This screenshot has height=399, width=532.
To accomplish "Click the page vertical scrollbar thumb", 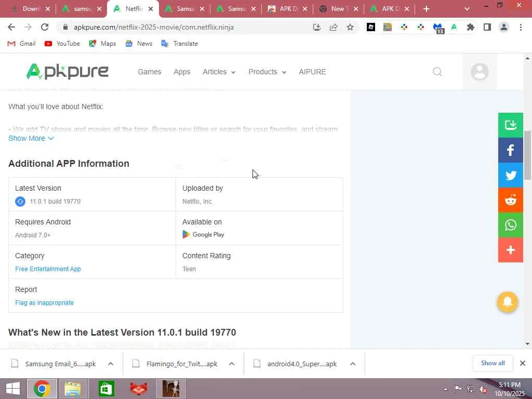I will [527, 155].
